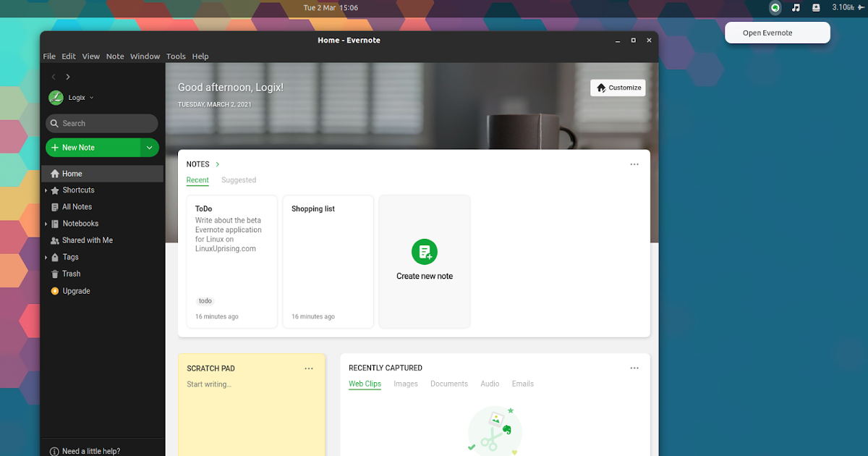Create a note with New Note

coord(93,148)
